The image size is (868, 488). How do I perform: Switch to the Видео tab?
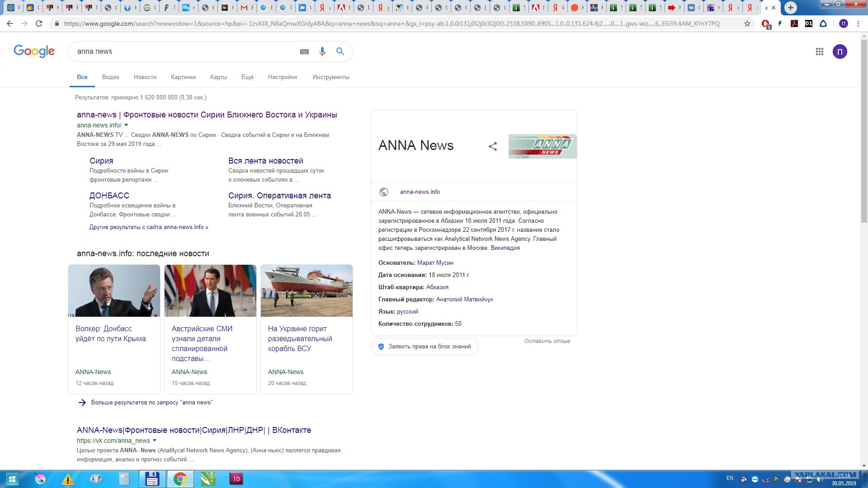point(111,77)
